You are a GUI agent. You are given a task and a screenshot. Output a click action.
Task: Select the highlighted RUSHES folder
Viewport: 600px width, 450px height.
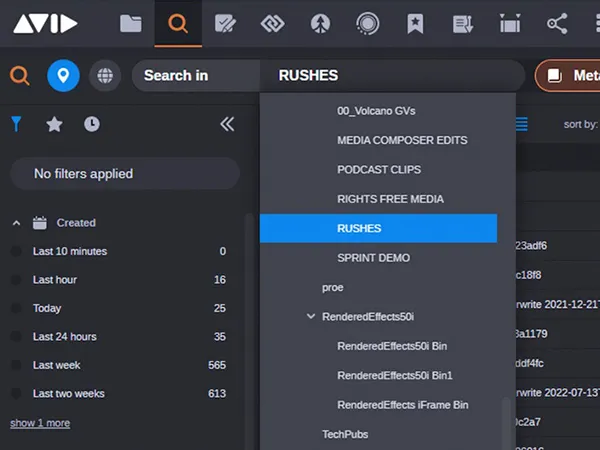pyautogui.click(x=378, y=228)
